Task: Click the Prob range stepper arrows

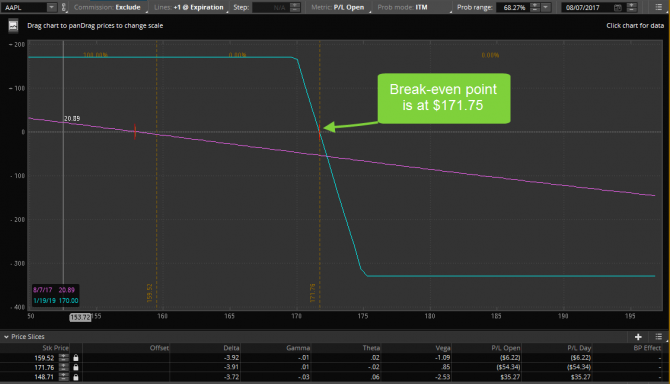Action: pos(535,7)
